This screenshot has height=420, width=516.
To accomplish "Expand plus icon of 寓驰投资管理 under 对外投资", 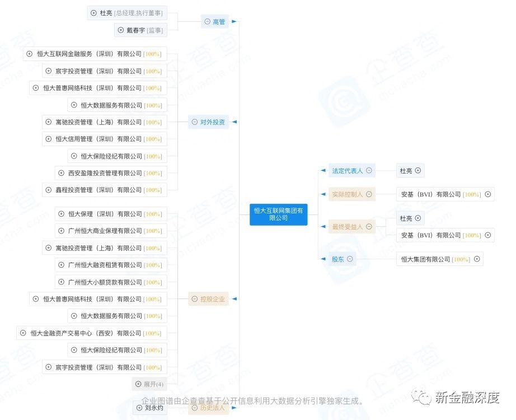I will (x=48, y=122).
